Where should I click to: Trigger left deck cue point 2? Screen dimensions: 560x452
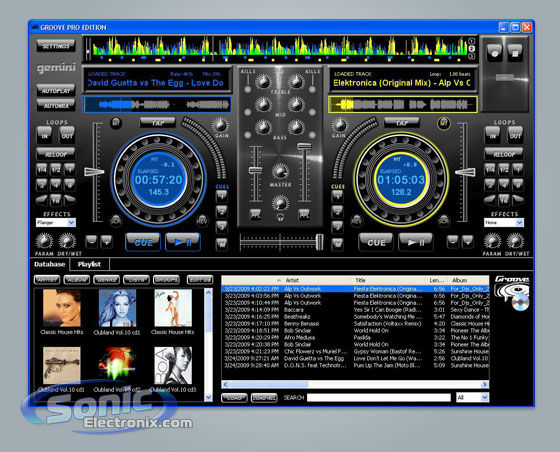222,211
